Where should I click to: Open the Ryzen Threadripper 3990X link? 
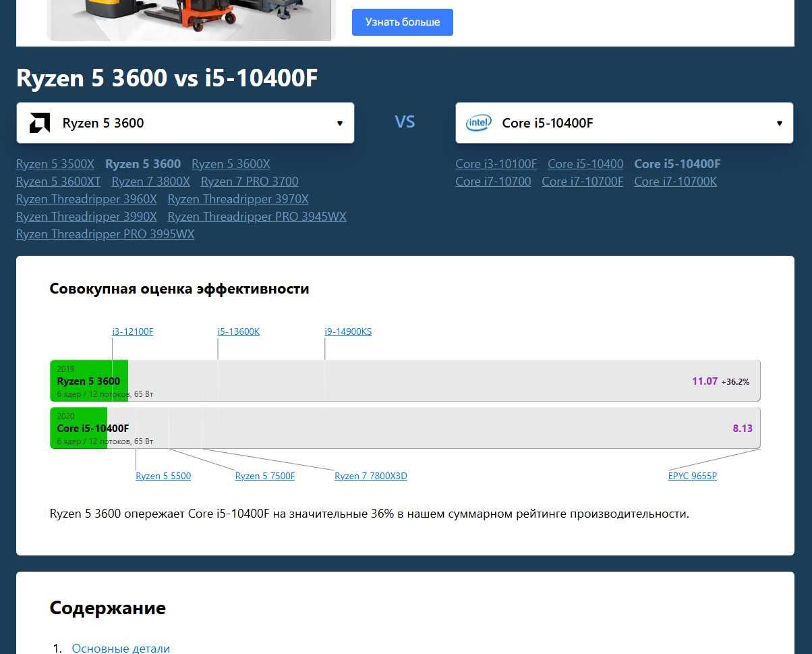coord(86,217)
